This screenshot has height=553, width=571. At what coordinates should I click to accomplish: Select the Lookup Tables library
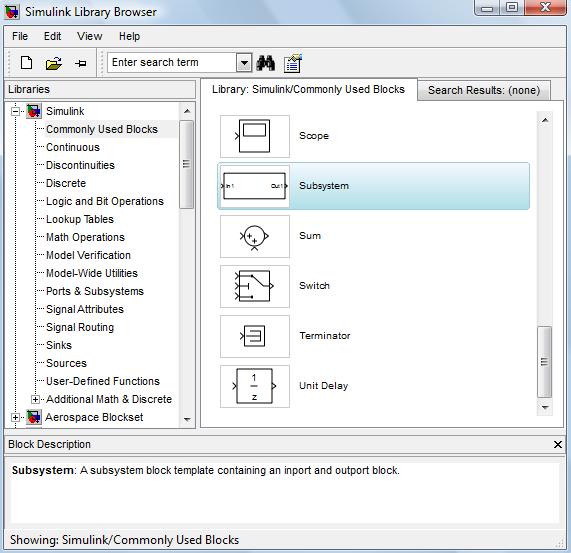click(x=80, y=219)
